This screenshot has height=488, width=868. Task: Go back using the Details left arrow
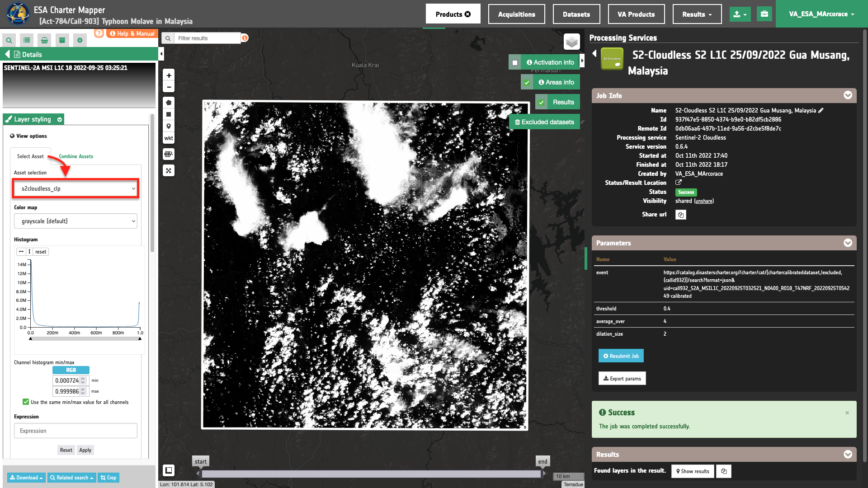tap(7, 54)
